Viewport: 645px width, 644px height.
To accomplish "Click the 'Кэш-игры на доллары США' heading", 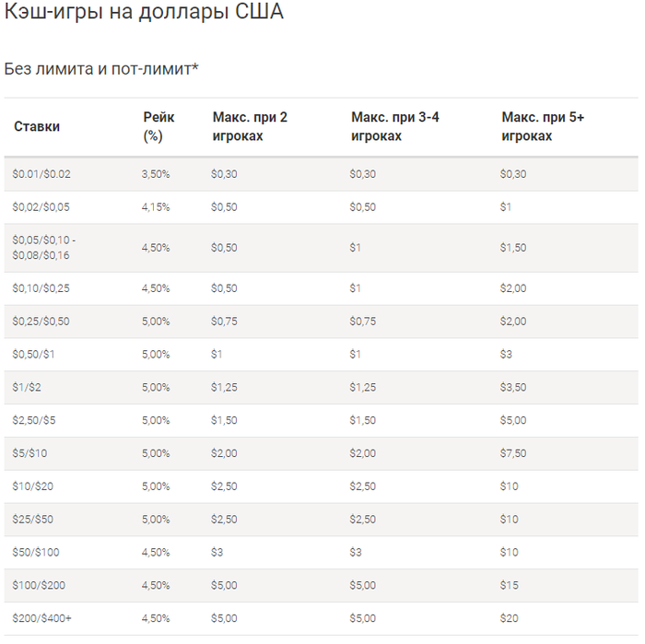I will point(144,11).
